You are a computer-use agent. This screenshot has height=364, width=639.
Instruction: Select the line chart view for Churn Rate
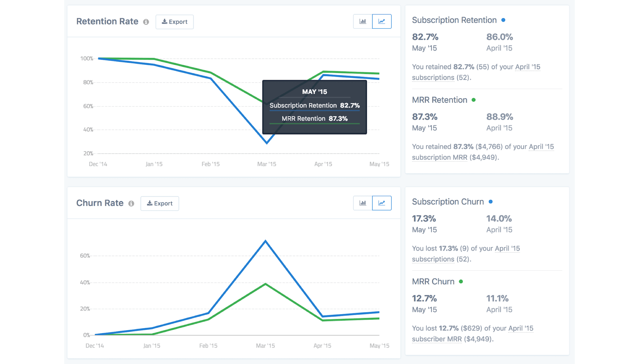[x=382, y=203]
